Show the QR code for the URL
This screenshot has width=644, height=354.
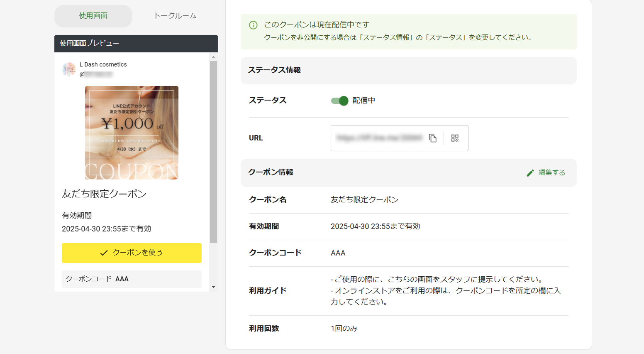[455, 138]
